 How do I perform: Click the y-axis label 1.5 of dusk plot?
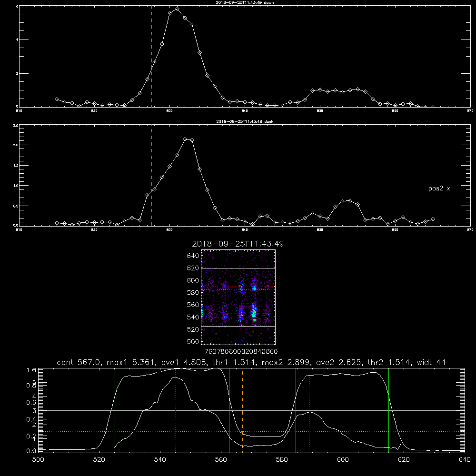point(16,166)
